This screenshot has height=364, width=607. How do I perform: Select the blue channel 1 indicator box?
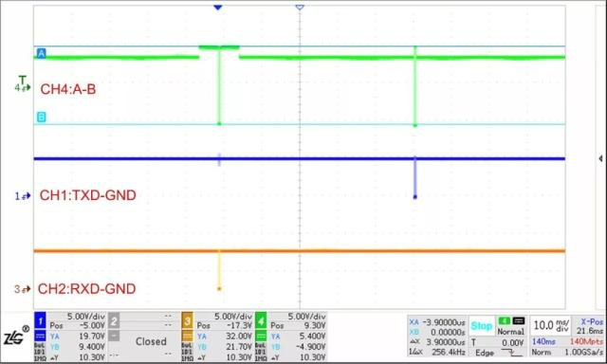(x=40, y=320)
